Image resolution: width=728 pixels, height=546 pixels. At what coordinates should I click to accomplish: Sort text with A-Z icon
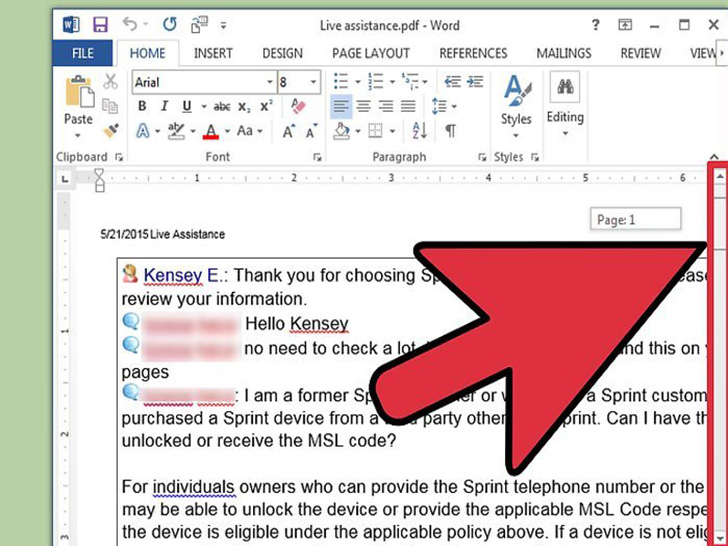pyautogui.click(x=419, y=131)
